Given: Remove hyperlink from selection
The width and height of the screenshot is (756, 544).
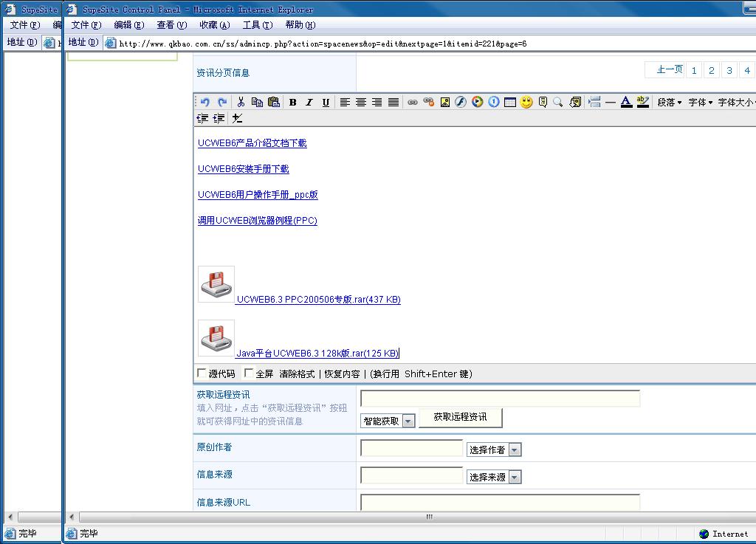Looking at the screenshot, I should 429,102.
